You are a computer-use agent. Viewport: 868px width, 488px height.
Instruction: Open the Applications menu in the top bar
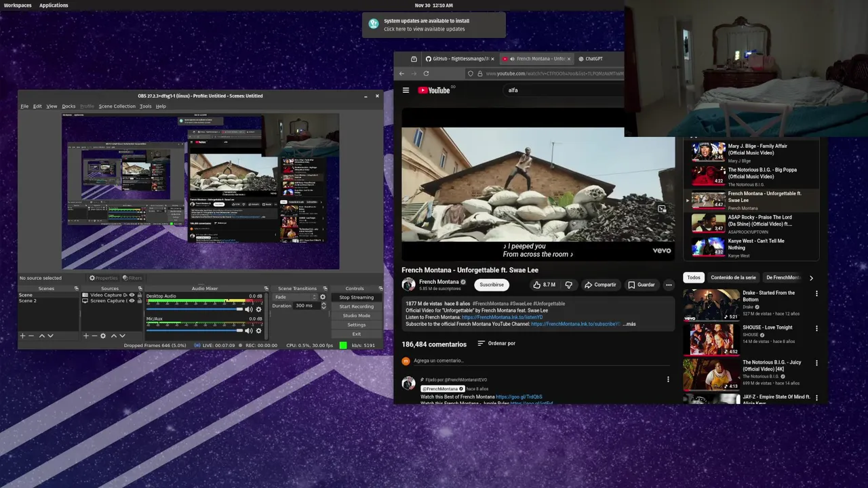(54, 5)
